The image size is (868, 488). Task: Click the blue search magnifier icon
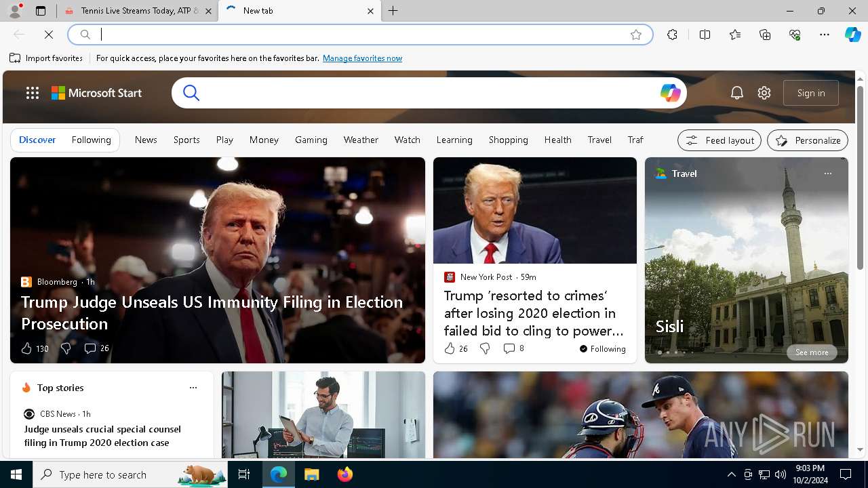click(191, 93)
